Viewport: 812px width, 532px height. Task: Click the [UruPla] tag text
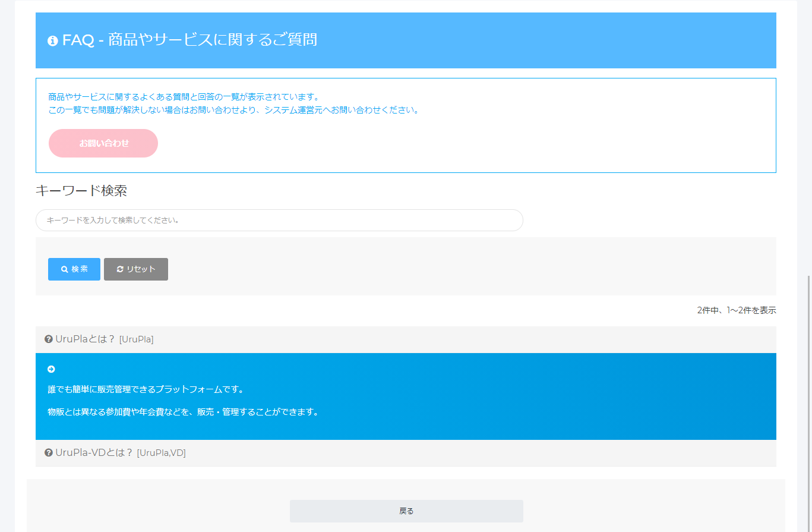coord(136,339)
